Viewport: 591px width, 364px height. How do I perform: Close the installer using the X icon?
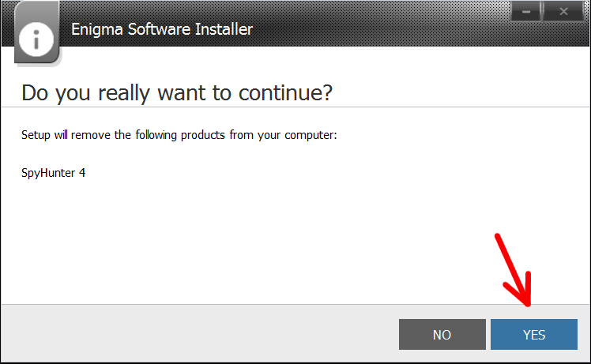(563, 12)
